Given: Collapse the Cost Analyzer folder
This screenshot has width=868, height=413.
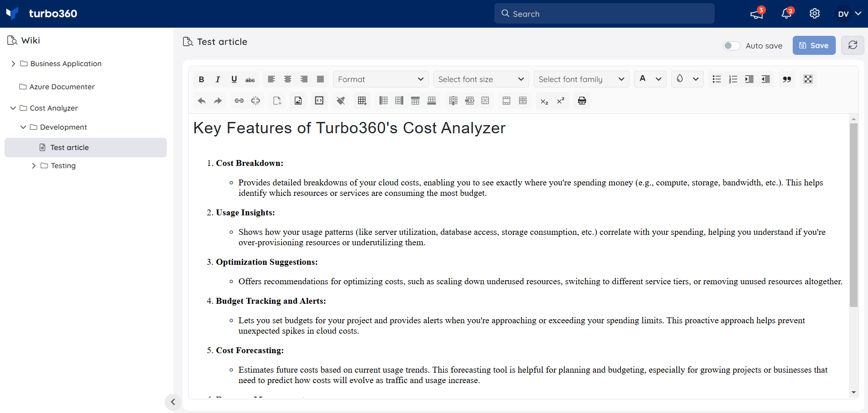Looking at the screenshot, I should tap(13, 108).
